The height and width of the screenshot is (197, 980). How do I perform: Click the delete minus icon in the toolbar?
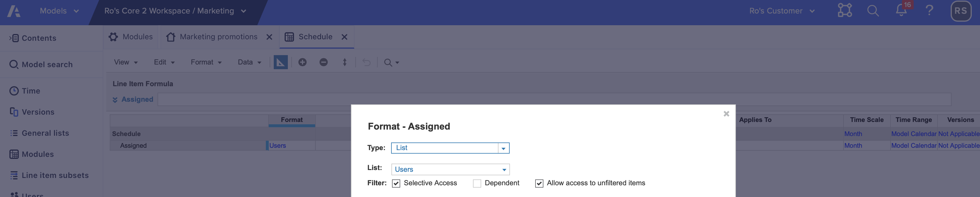323,62
